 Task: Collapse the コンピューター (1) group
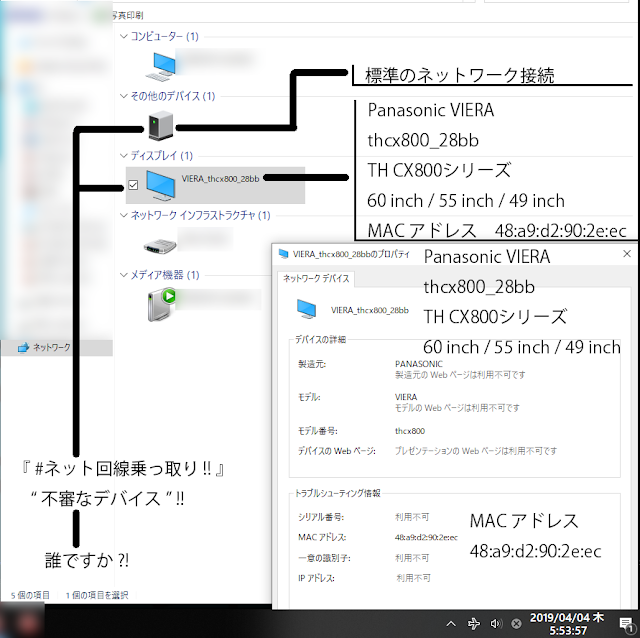pos(124,36)
